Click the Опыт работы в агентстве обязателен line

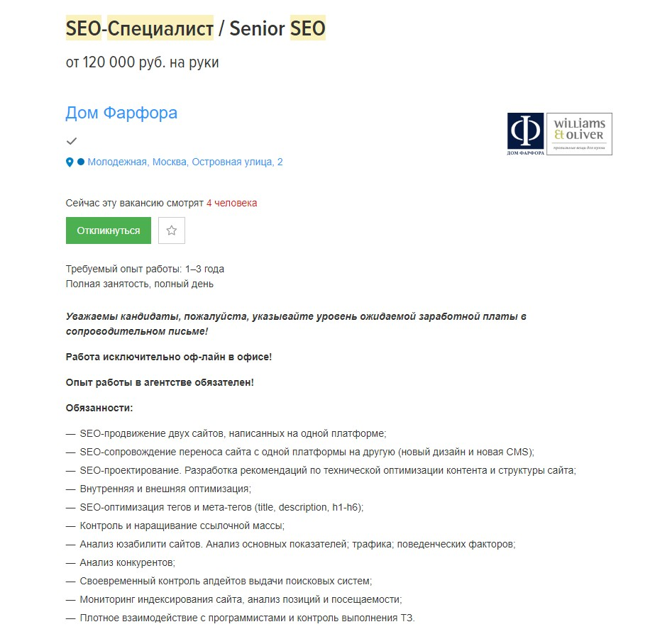tap(160, 382)
